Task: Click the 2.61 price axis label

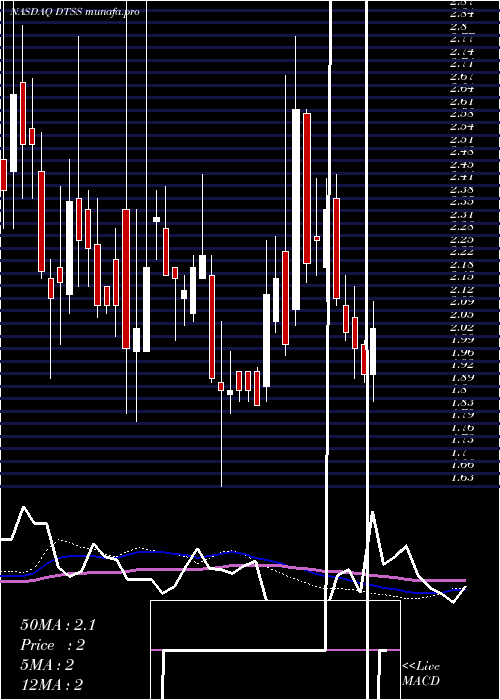Action: tap(462, 102)
